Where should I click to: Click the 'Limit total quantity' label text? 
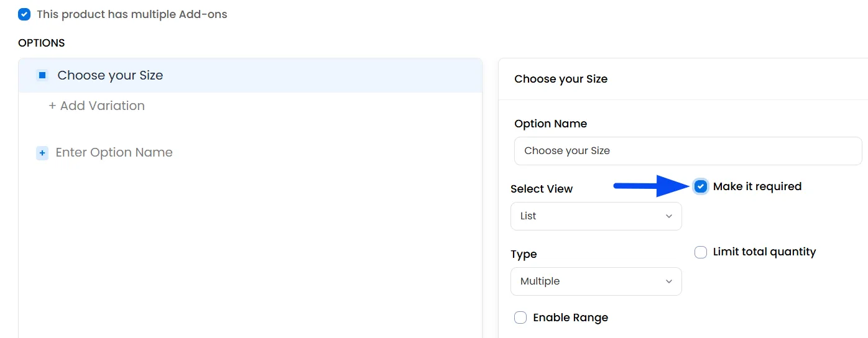(x=764, y=252)
